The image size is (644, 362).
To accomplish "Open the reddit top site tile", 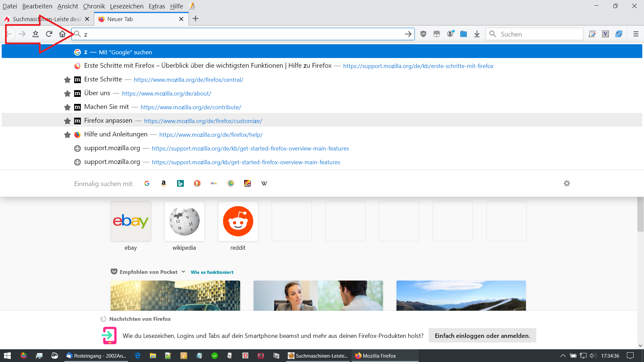I will point(238,221).
